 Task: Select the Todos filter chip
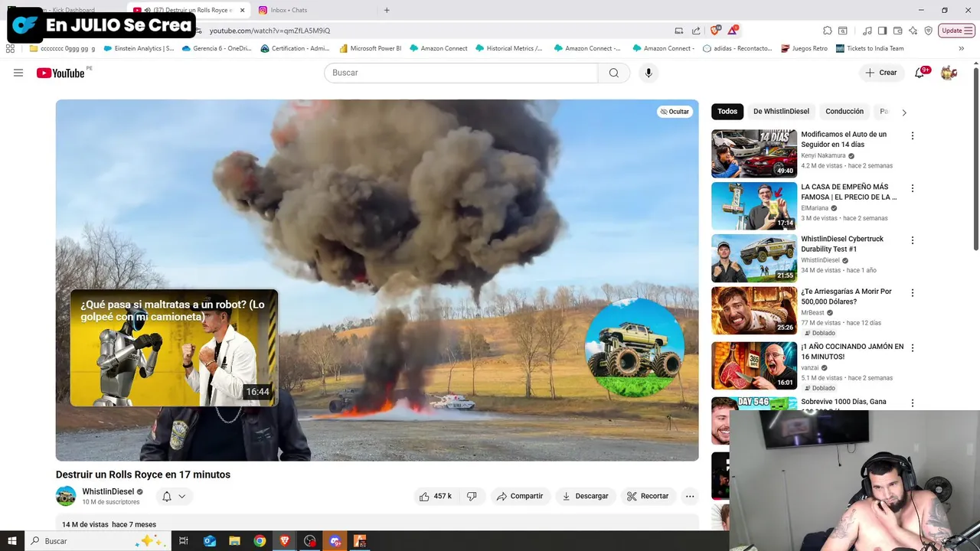[727, 112]
